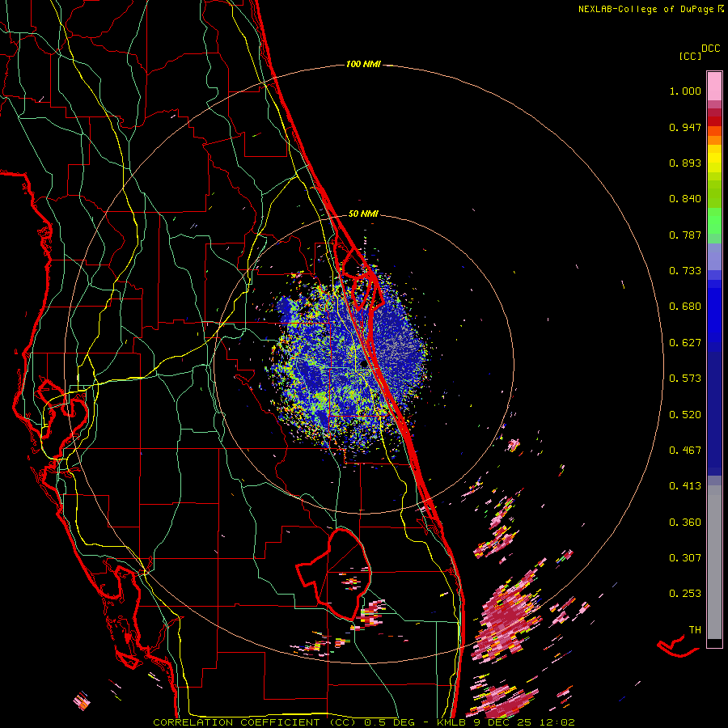Click the 0.573 legend value
This screenshot has height=728, width=728.
pos(685,379)
